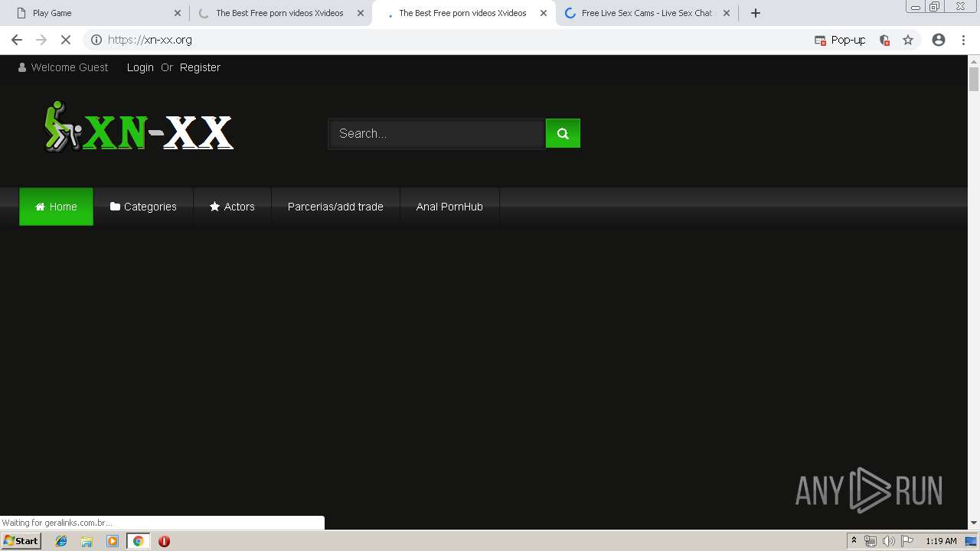Open media player taskbar icon
980x551 pixels.
113,541
